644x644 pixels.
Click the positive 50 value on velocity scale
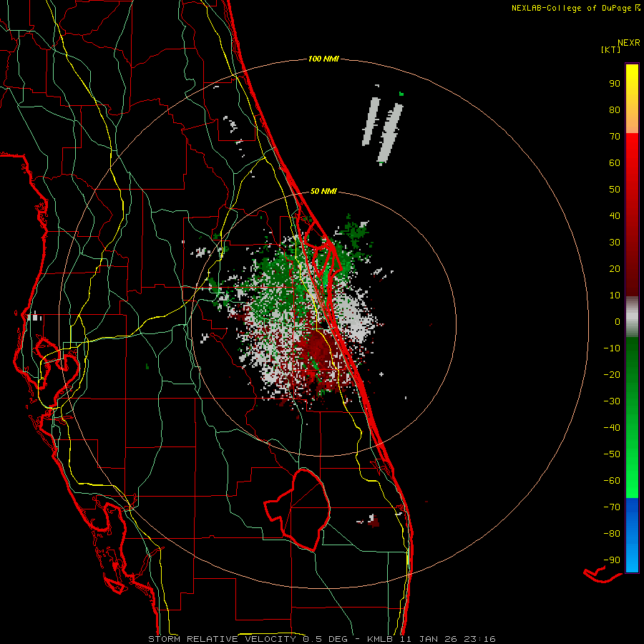[615, 190]
